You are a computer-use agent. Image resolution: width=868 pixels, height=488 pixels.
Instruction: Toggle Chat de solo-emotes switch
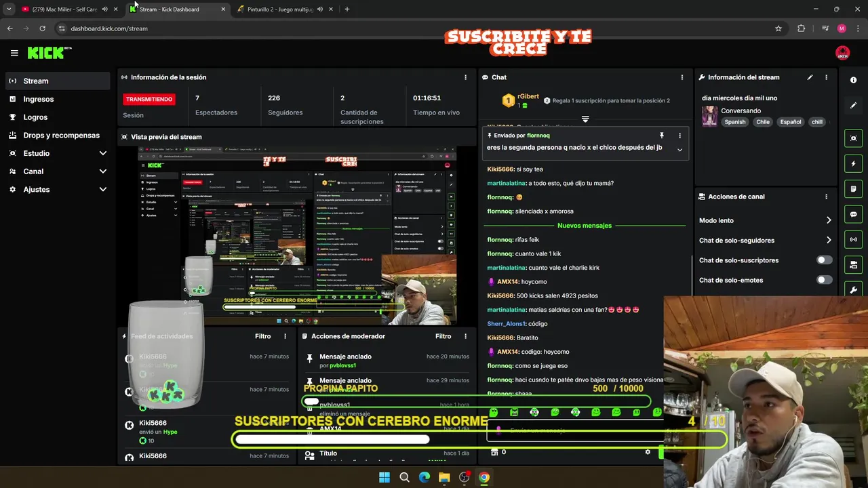(824, 280)
